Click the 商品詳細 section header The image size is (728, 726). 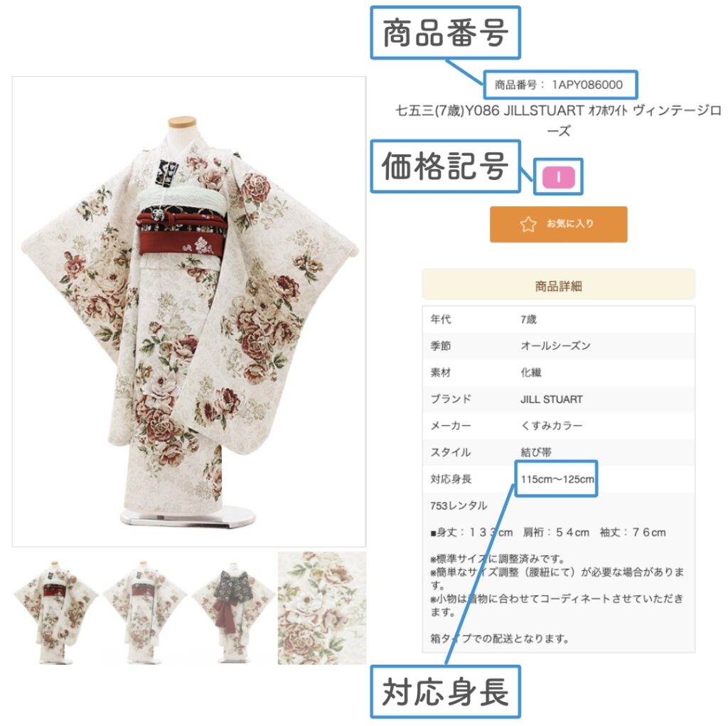point(559,286)
